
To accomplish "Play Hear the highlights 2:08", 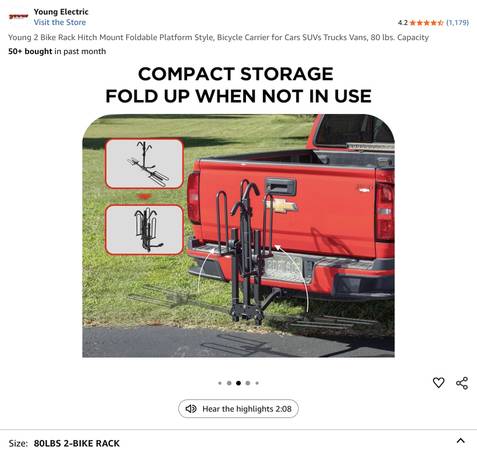I will [238, 409].
